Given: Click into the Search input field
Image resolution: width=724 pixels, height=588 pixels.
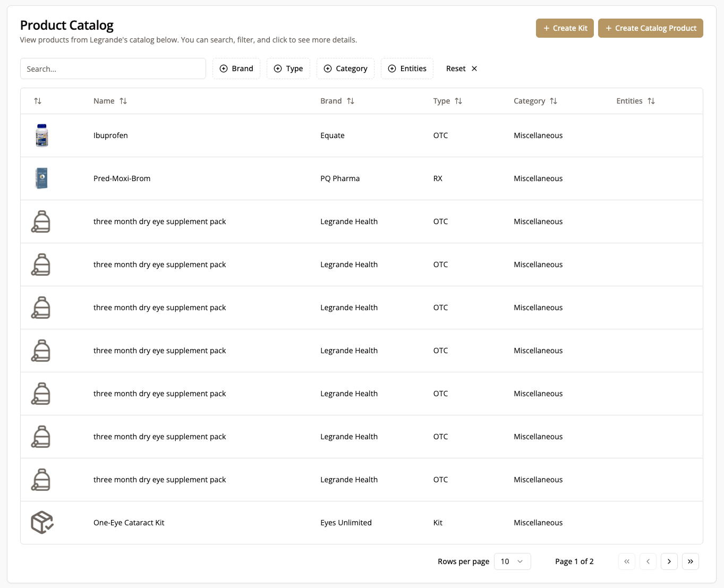Looking at the screenshot, I should pyautogui.click(x=113, y=69).
